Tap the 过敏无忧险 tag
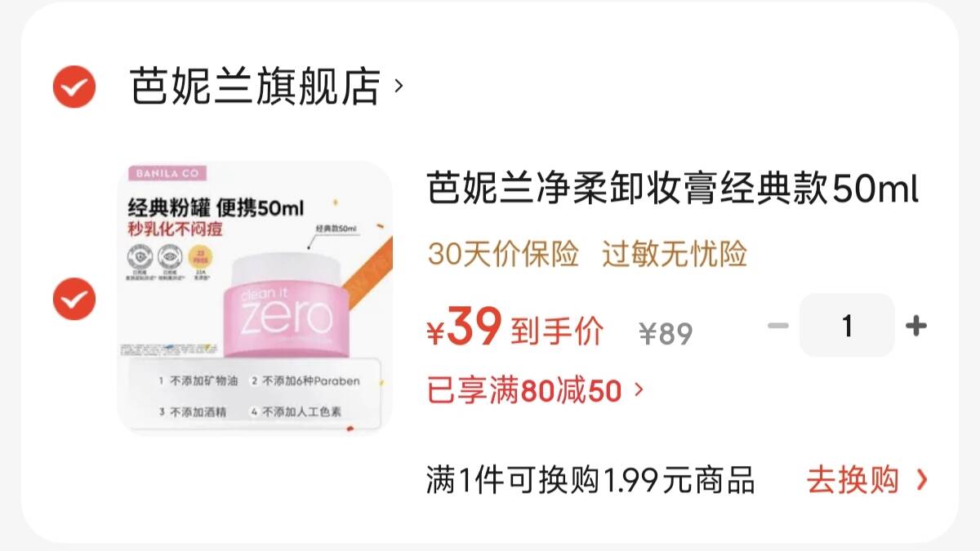 click(x=675, y=255)
